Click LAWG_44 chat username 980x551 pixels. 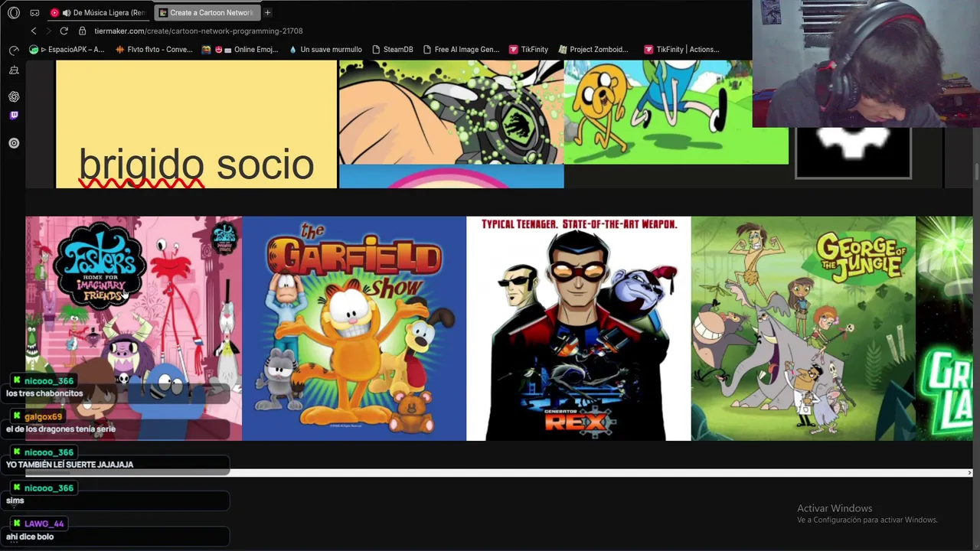click(44, 523)
